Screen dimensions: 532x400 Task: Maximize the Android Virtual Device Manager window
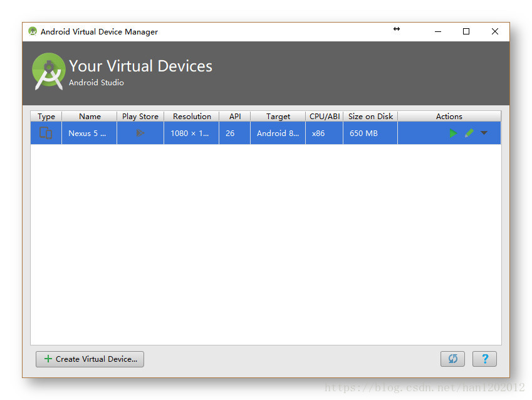pyautogui.click(x=466, y=31)
